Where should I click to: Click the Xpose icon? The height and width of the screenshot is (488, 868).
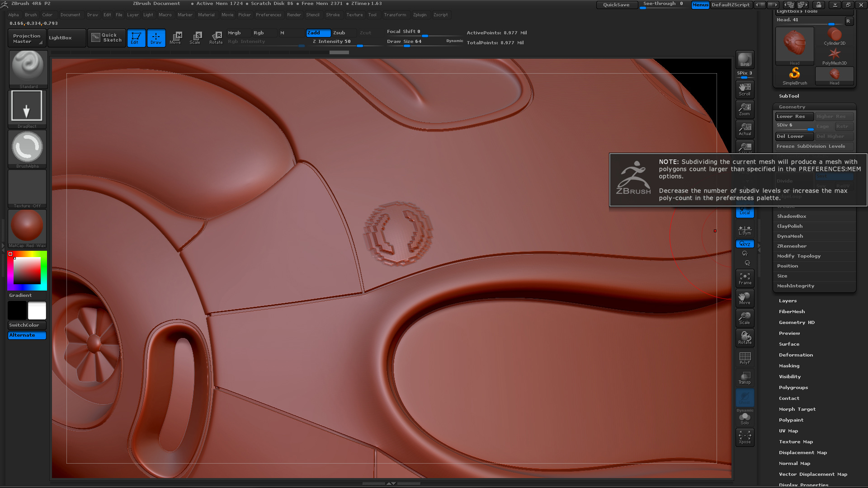click(745, 437)
